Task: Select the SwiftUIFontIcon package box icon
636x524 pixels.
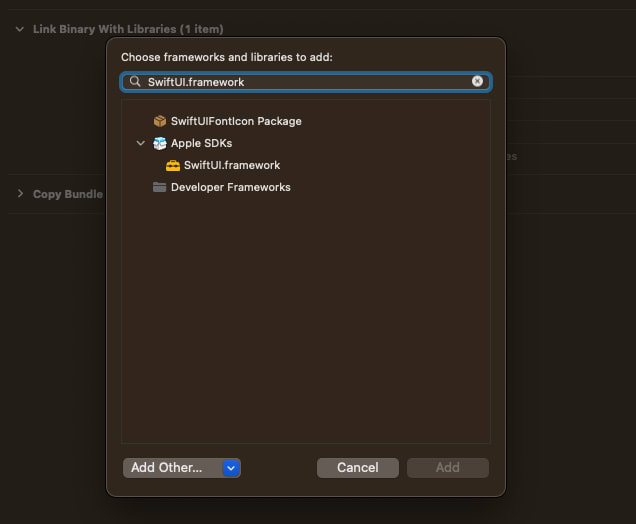Action: [x=160, y=121]
